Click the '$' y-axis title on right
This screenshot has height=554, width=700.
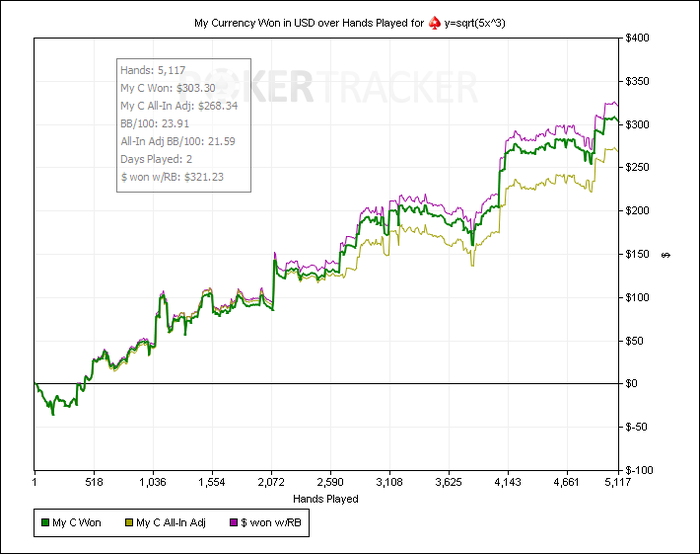point(666,255)
